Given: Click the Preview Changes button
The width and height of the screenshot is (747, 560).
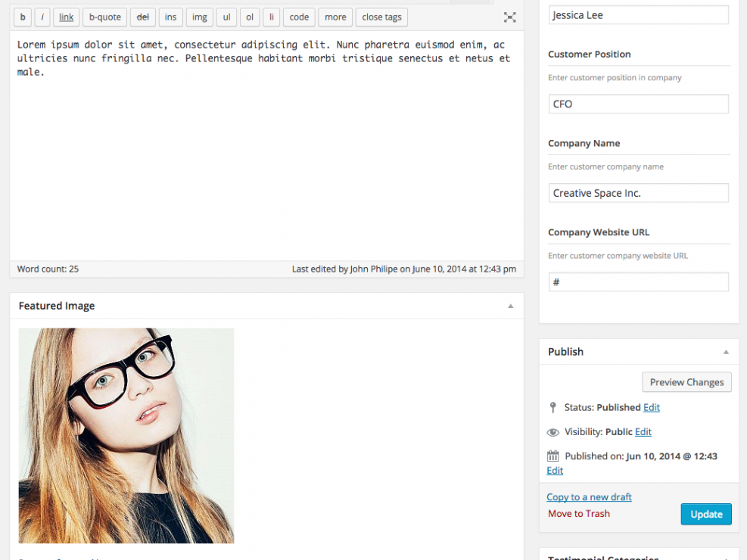Looking at the screenshot, I should coord(686,382).
